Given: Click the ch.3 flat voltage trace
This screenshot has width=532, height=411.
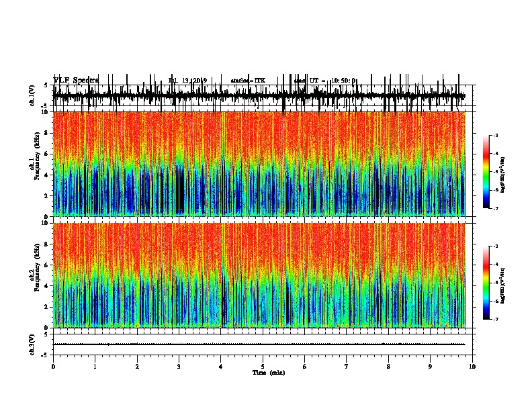Looking at the screenshot, I should pyautogui.click(x=259, y=345).
